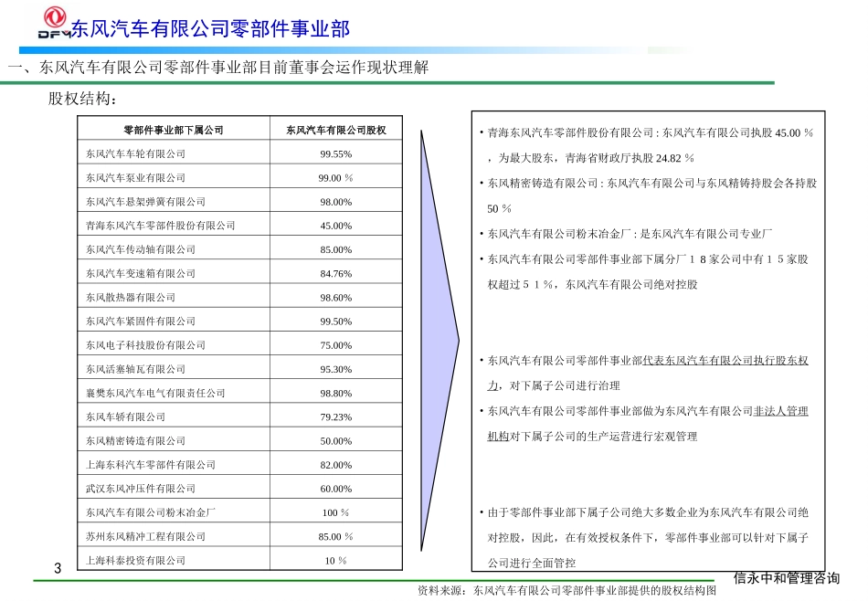This screenshot has height=601, width=868.
Task: Click the closing line 公司进行全面管控
Action: click(532, 563)
